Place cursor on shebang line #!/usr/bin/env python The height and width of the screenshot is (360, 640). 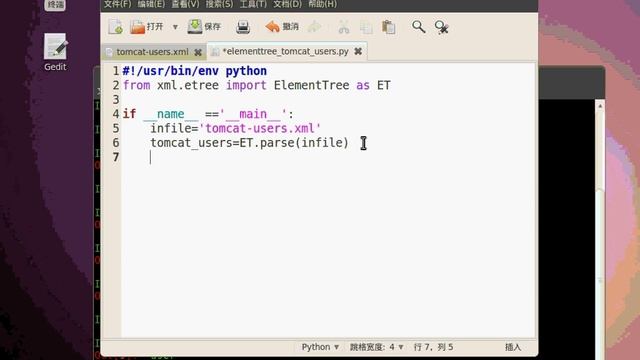click(195, 71)
